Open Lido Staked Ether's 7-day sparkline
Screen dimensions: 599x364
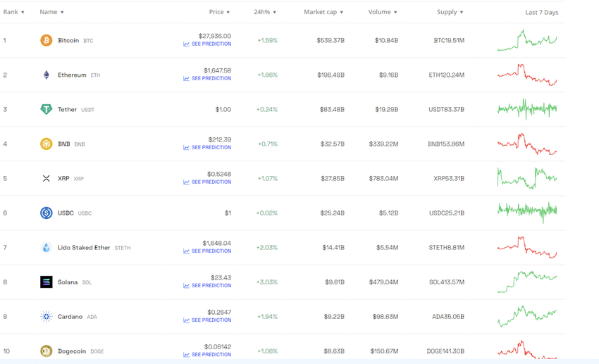tap(527, 248)
